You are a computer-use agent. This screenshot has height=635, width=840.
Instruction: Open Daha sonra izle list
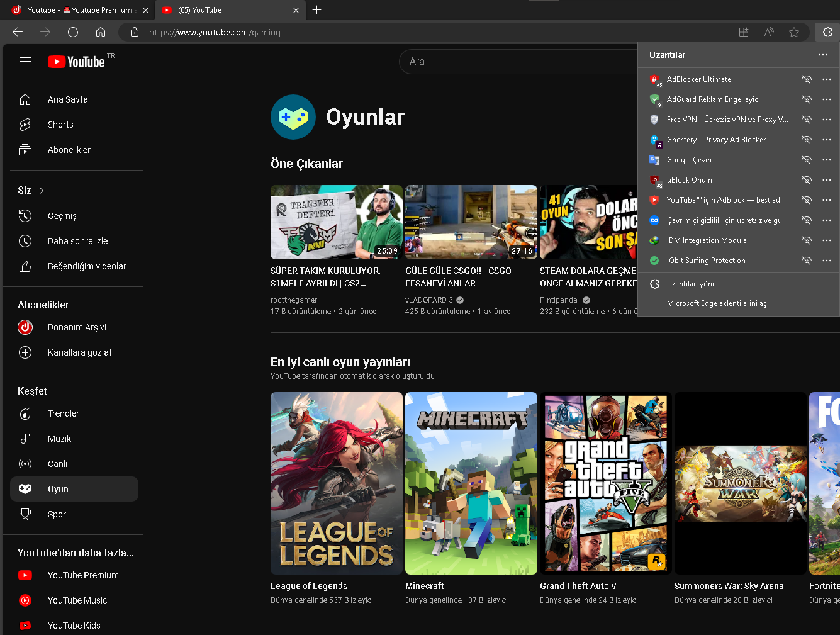click(x=74, y=241)
